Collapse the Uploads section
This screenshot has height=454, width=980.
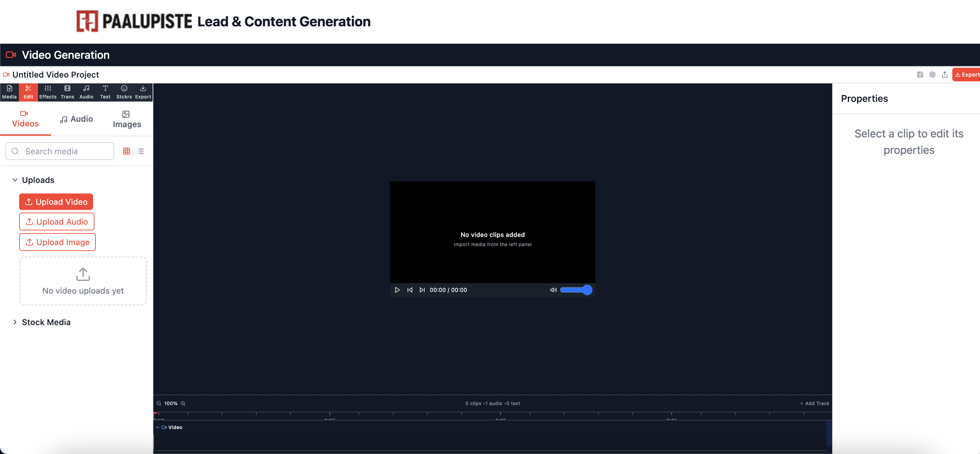coord(34,180)
